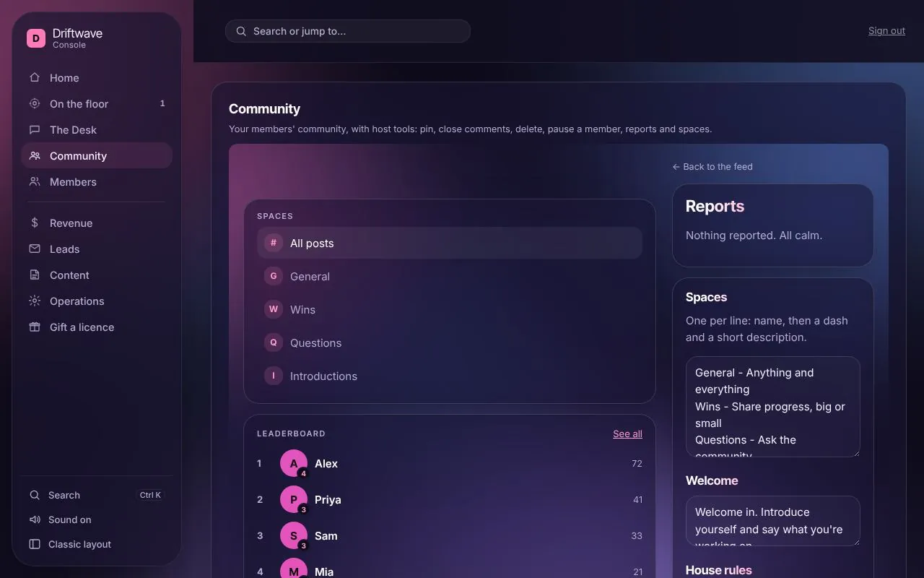Click into the Welcome message textarea
The width and height of the screenshot is (924, 578).
773,521
